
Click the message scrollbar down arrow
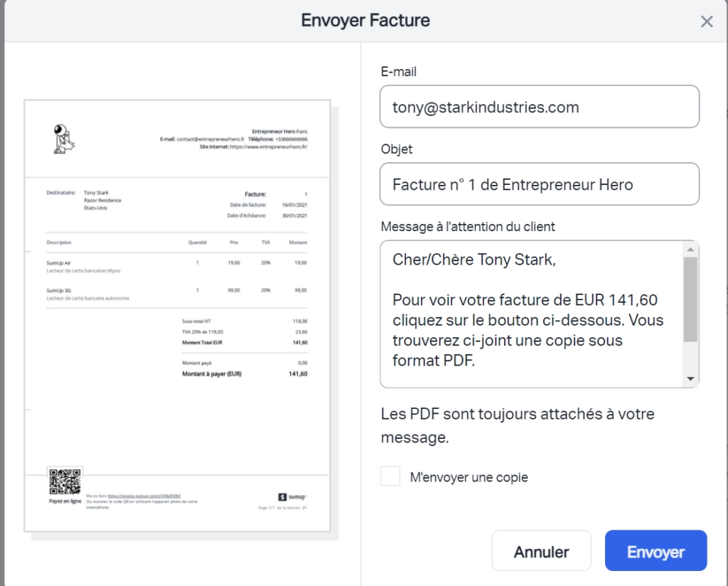[690, 379]
